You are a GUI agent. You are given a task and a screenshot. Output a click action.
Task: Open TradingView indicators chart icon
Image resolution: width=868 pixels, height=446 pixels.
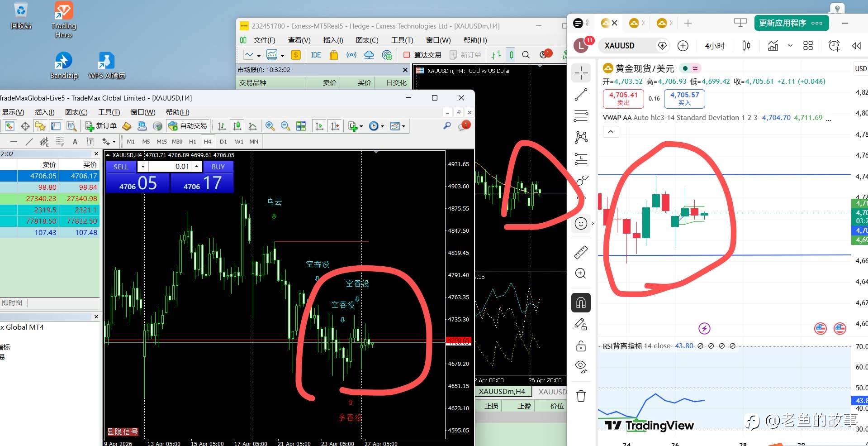773,46
